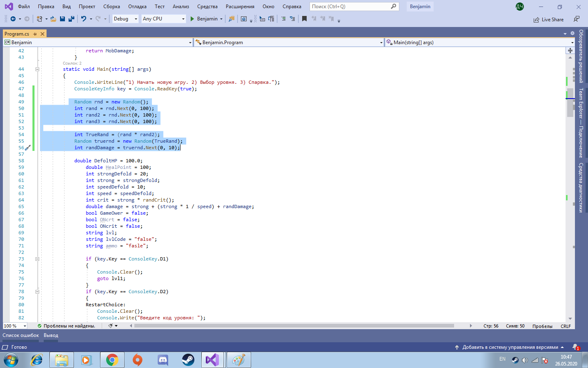Open the start target dropdown next to Benjamin
588x368 pixels.
[x=221, y=19]
